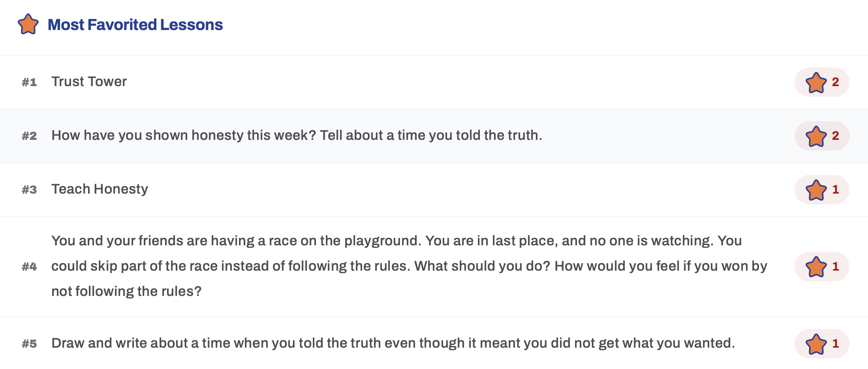Click favorite count 2 on Trust Tower

(x=835, y=82)
